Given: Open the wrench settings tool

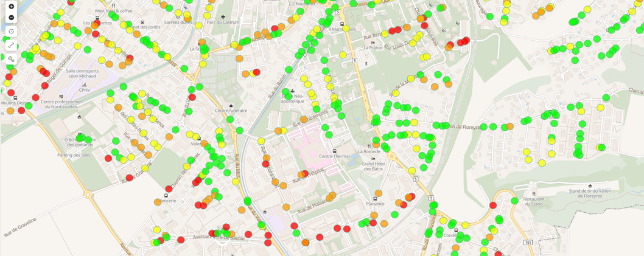Looking at the screenshot, I should [x=11, y=59].
